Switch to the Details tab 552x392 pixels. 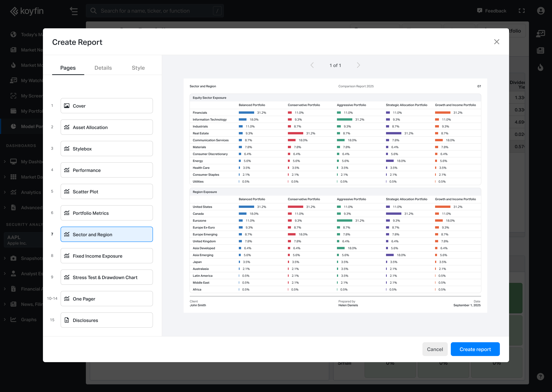pyautogui.click(x=103, y=68)
